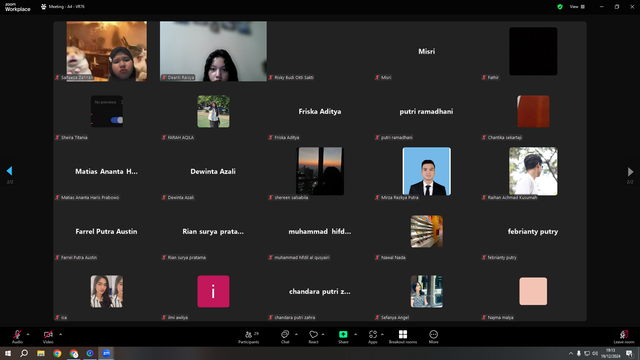Viewport: 640px width, 360px height.
Task: Unmute the microphone with the Audio button
Action: 17,337
